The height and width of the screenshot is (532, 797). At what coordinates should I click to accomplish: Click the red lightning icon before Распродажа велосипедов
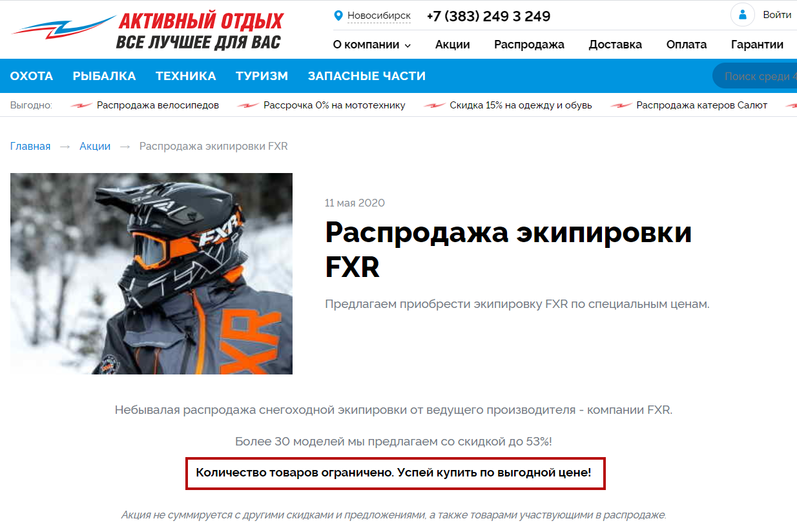81,105
